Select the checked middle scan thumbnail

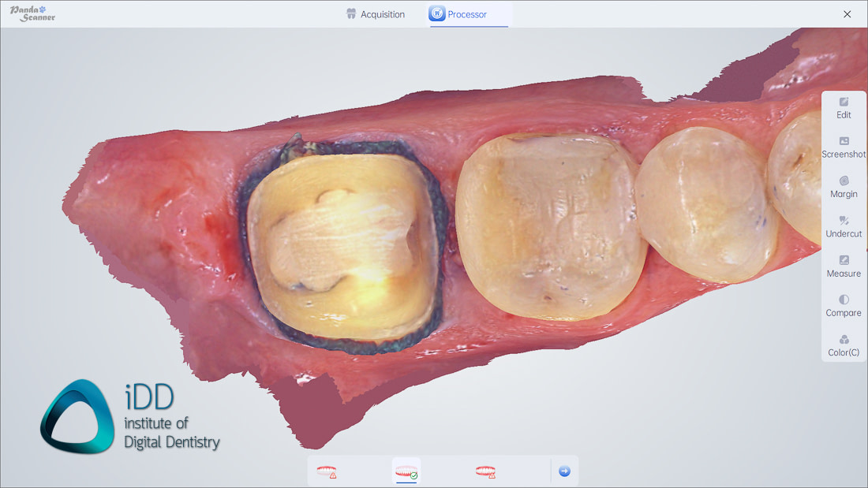pos(406,468)
